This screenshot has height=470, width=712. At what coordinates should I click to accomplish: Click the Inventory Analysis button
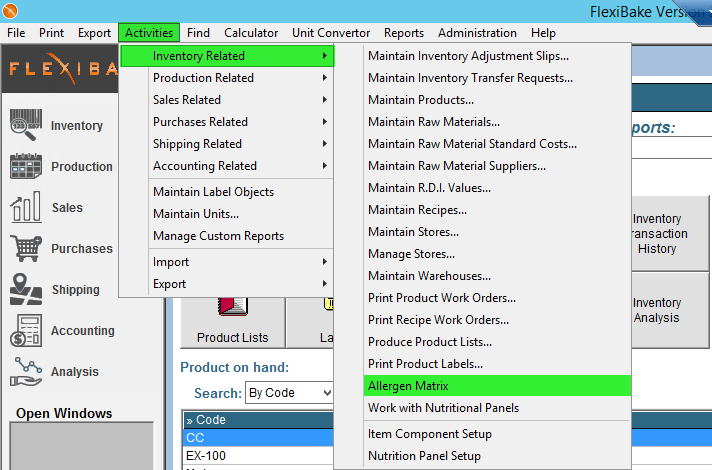671,310
